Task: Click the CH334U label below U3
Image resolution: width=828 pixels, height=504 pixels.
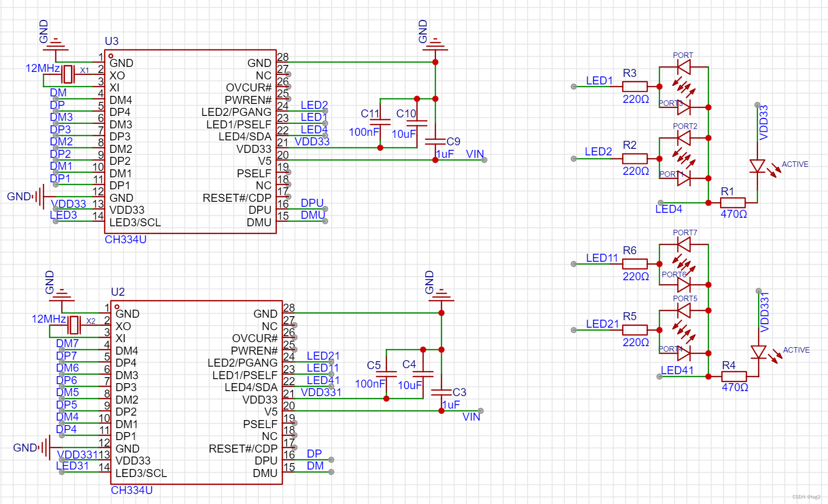Action: (125, 239)
